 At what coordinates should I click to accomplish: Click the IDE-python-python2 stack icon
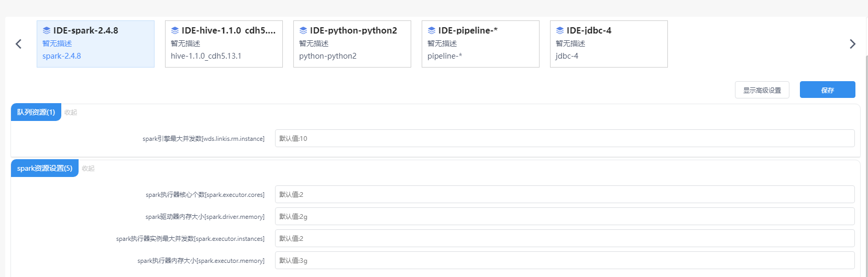303,30
